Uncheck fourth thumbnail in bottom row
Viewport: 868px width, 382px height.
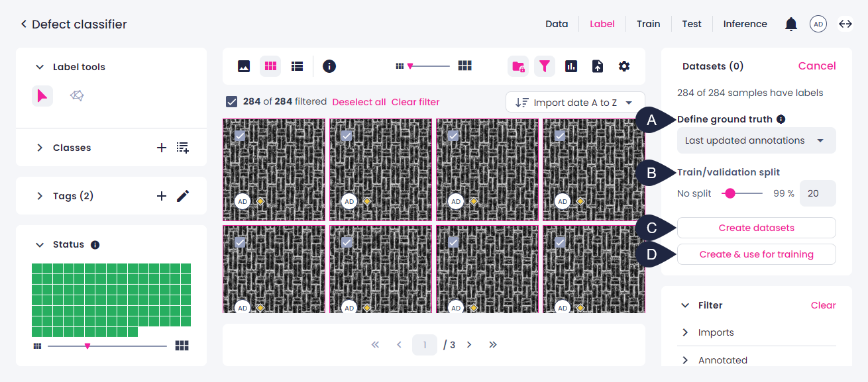click(x=560, y=243)
